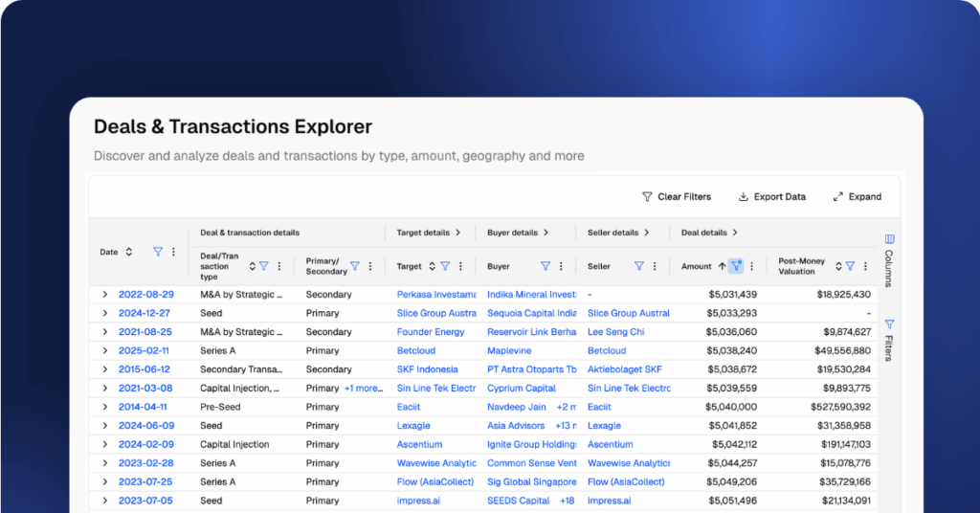This screenshot has width=980, height=513.
Task: Open the active Amount column filter
Action: (x=736, y=266)
